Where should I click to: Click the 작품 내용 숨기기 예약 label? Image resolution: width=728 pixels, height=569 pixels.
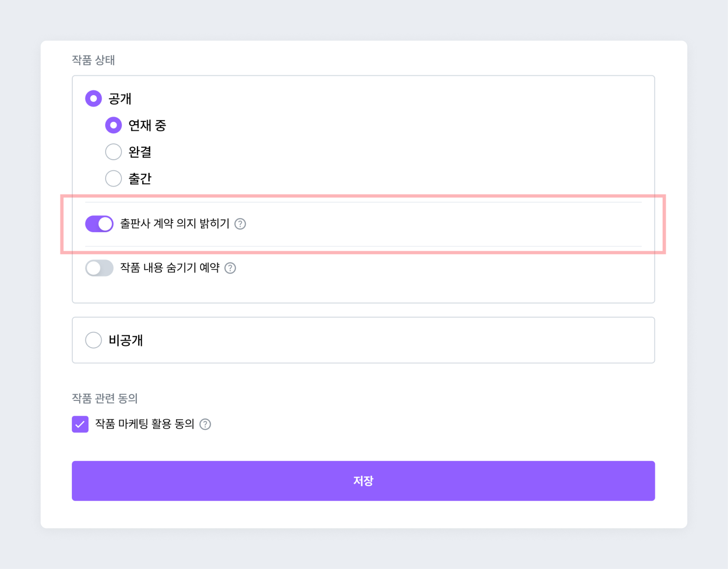coord(170,268)
